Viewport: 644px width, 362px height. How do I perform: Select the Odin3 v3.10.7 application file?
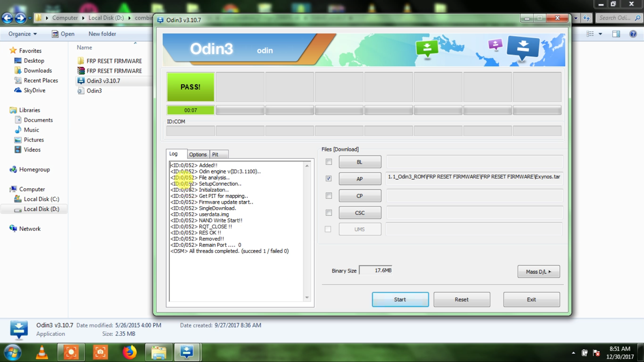pos(103,81)
